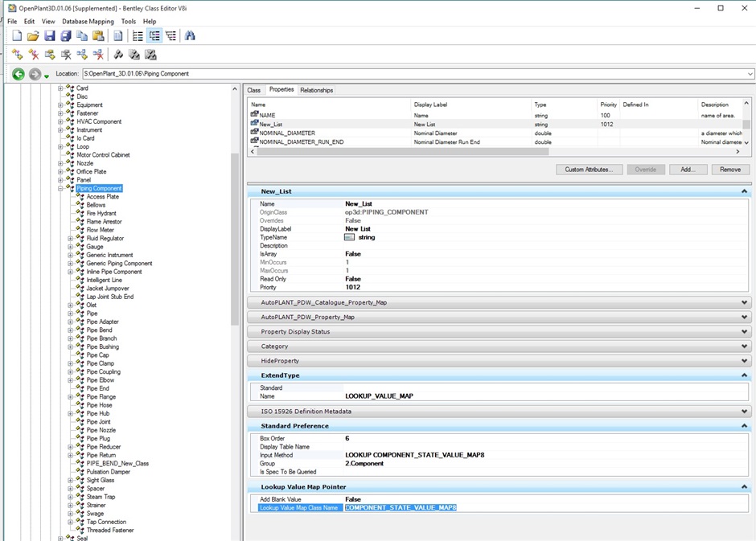Open the document report icon

coord(118,35)
